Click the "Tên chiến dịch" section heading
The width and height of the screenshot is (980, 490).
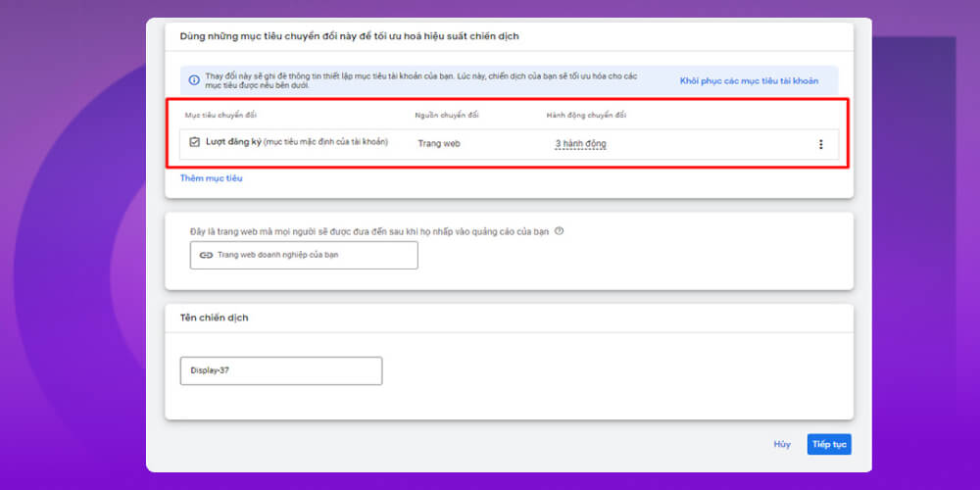(212, 318)
